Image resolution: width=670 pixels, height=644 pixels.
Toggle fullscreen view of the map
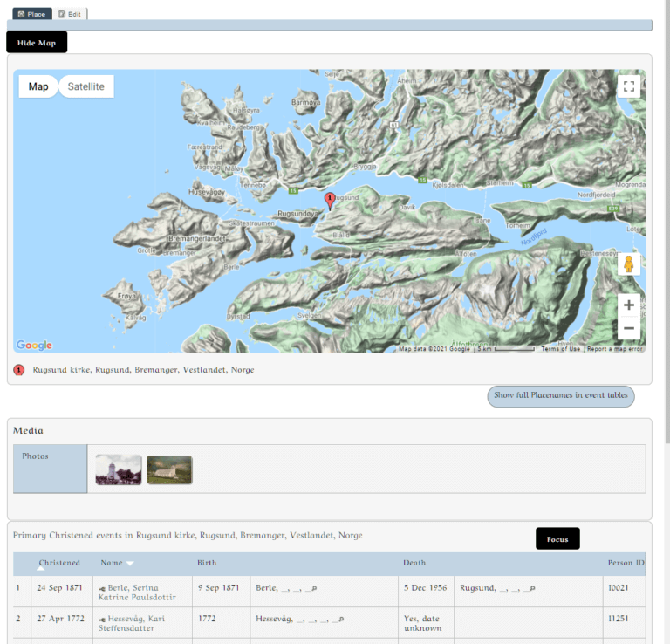click(x=629, y=86)
